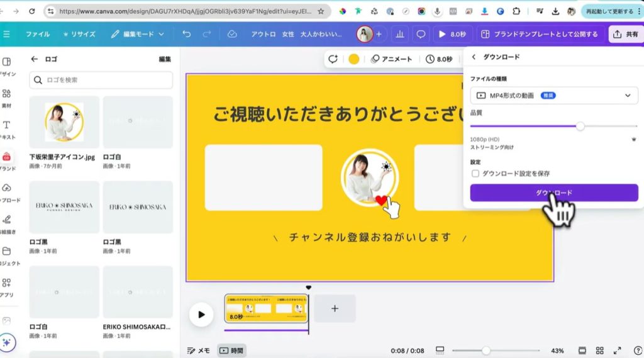Toggle the メモ notes panel
The width and height of the screenshot is (644, 358).
[199, 350]
